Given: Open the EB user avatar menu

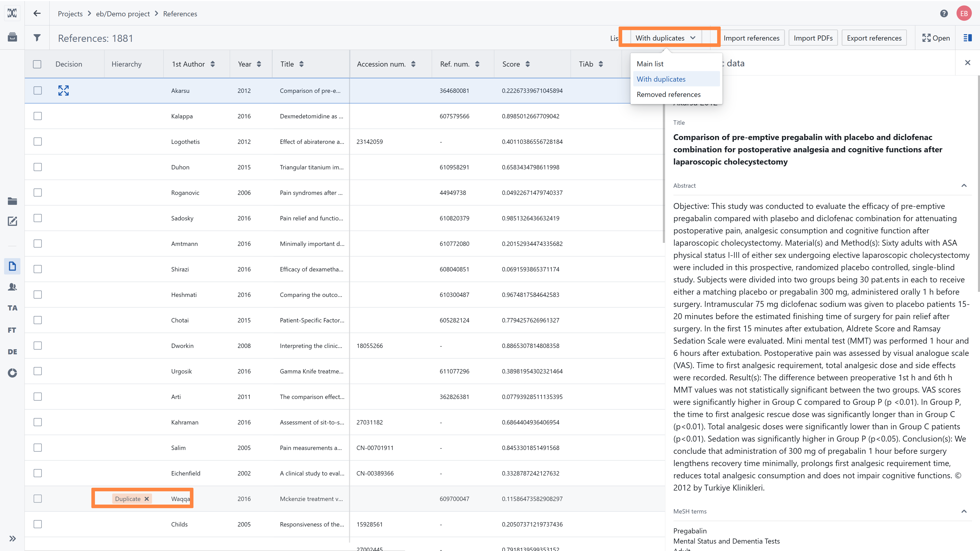Looking at the screenshot, I should (964, 13).
